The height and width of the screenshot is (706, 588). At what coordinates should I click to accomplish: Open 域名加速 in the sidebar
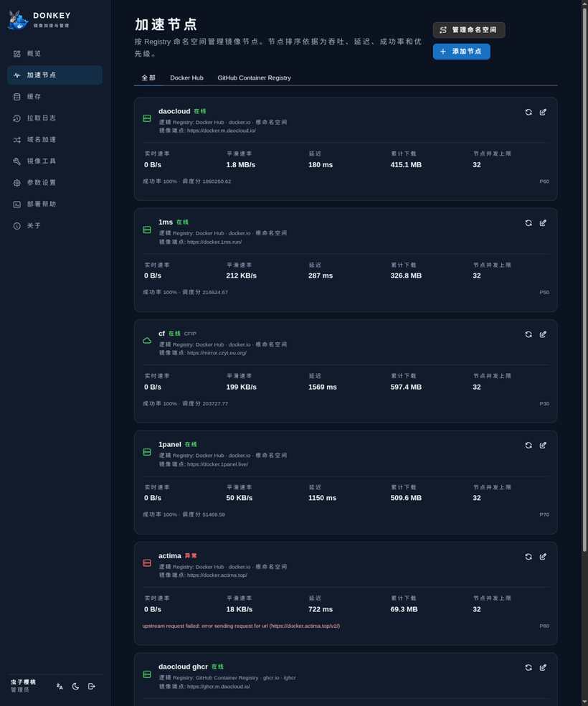54,140
